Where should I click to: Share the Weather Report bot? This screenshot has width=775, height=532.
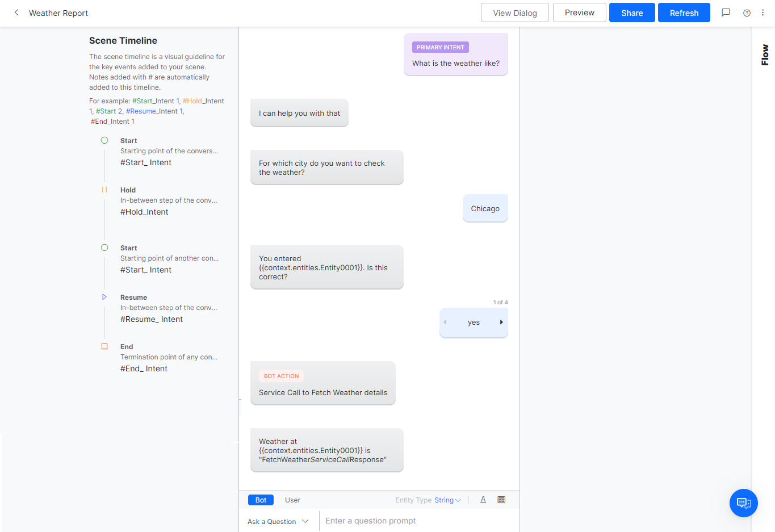[x=631, y=12]
